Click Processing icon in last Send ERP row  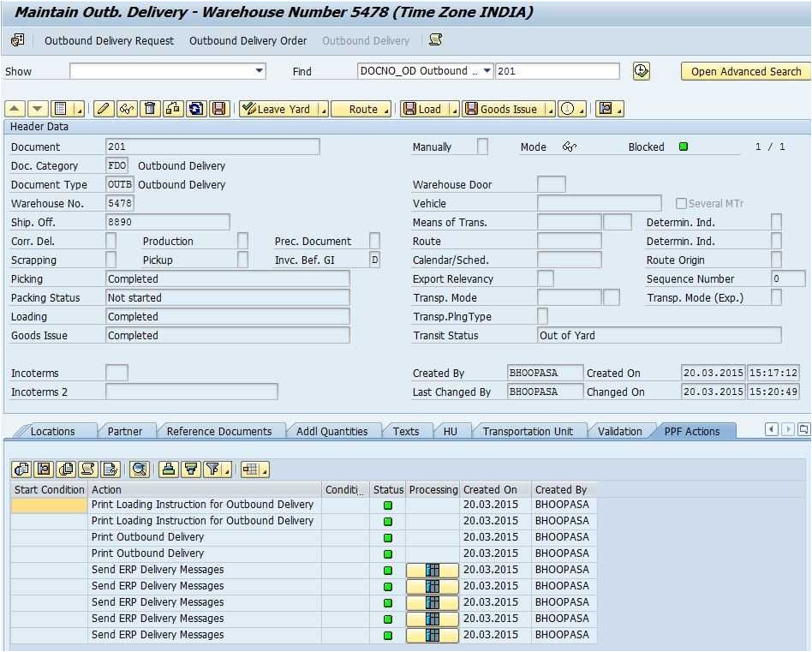tap(433, 636)
